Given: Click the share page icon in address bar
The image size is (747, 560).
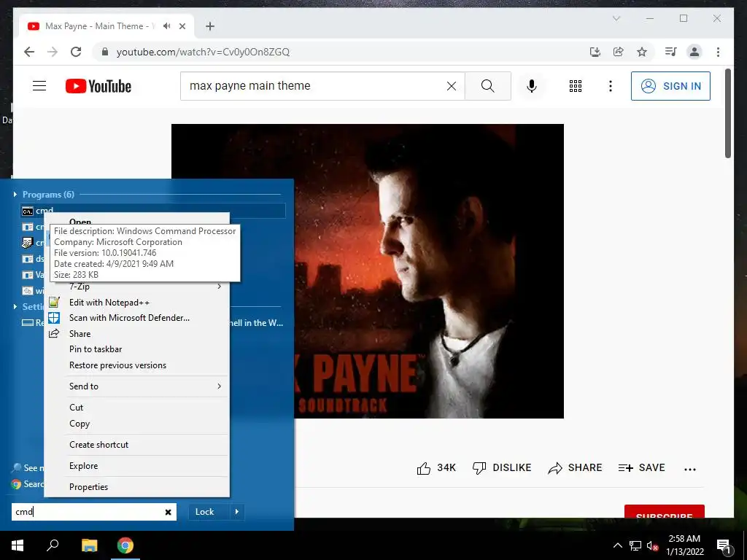Looking at the screenshot, I should click(619, 52).
